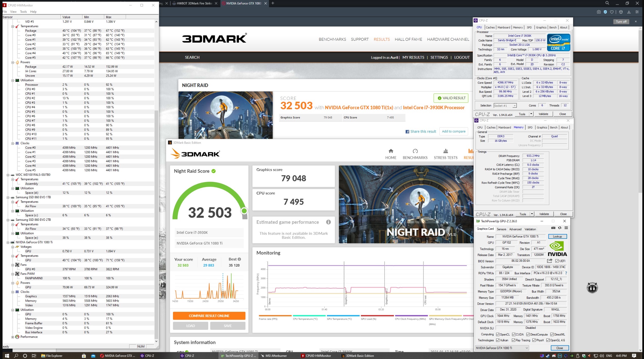Click browser heart bookmarks icon
644x359 pixels.
coord(612,12)
